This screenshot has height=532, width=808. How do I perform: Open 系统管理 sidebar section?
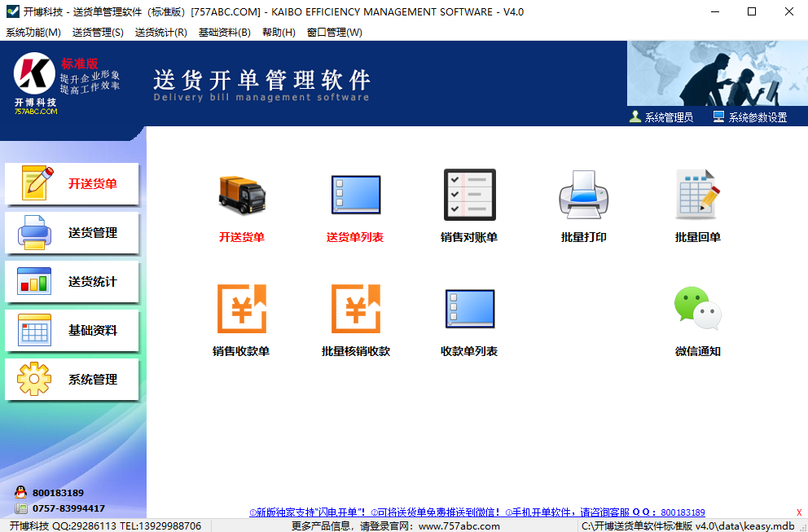pos(72,380)
